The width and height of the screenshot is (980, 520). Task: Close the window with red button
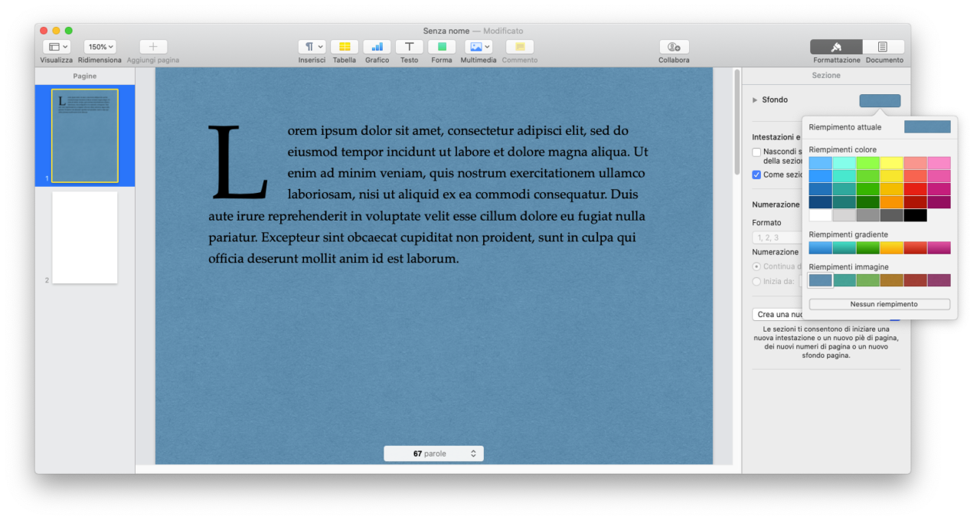pos(44,31)
